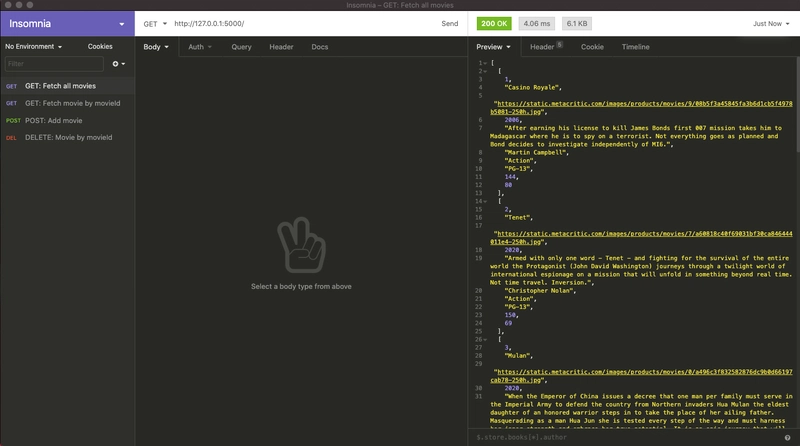Collapse the Casino Royale block at line 2
The image size is (800, 446).
coord(485,71)
